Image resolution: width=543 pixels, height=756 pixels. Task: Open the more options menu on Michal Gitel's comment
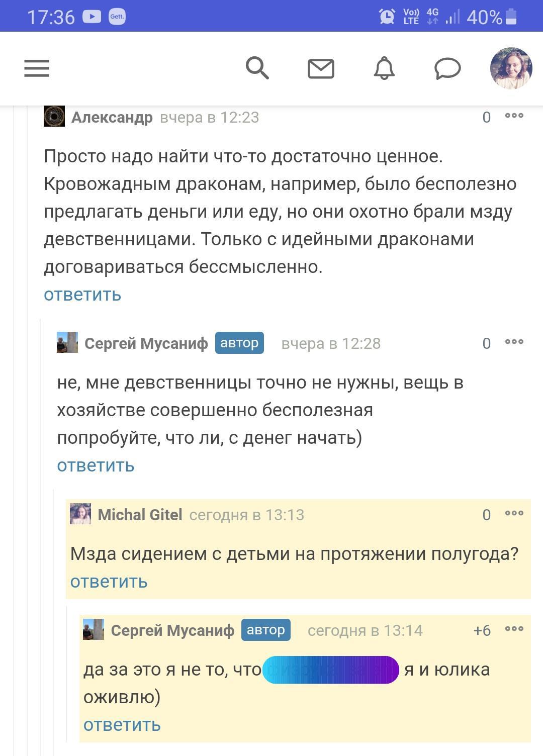tap(514, 513)
